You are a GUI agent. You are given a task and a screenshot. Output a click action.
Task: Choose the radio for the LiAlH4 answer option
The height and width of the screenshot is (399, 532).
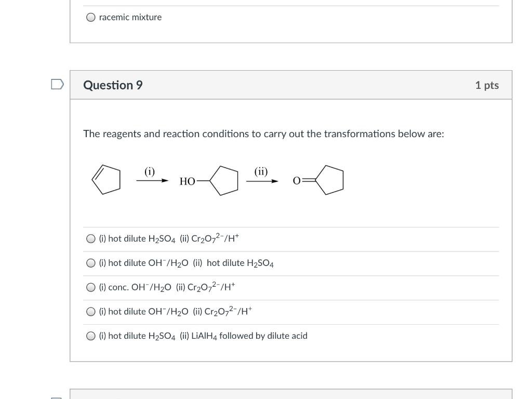pyautogui.click(x=91, y=336)
